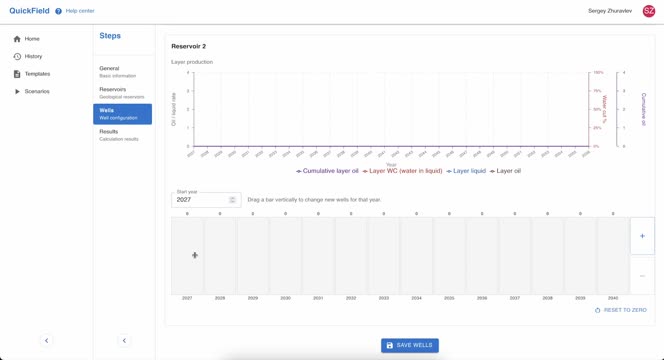664x360 pixels.
Task: Click the SAVE WELLS button
Action: coord(409,346)
